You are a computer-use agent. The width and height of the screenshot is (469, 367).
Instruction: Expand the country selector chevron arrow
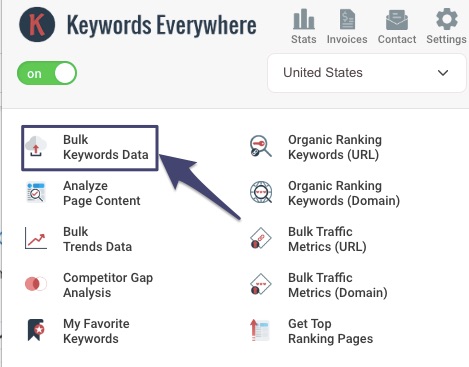[x=443, y=73]
